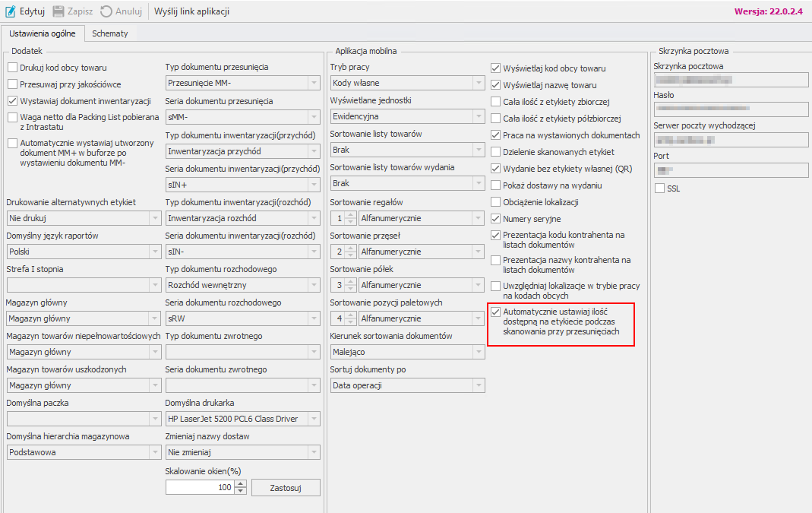Enable Drukuj kod obcy towaru checkbox
This screenshot has height=513, width=812.
(12, 68)
